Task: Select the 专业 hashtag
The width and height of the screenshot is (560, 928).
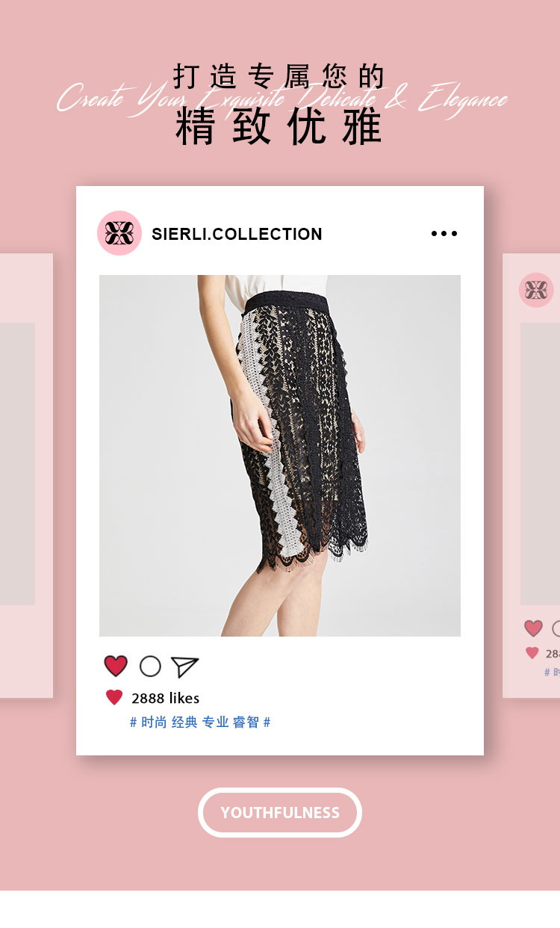Action: [216, 723]
